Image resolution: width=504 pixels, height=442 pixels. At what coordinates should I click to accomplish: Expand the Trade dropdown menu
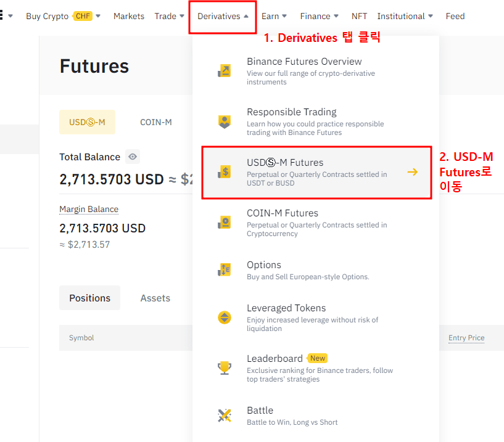pyautogui.click(x=169, y=16)
